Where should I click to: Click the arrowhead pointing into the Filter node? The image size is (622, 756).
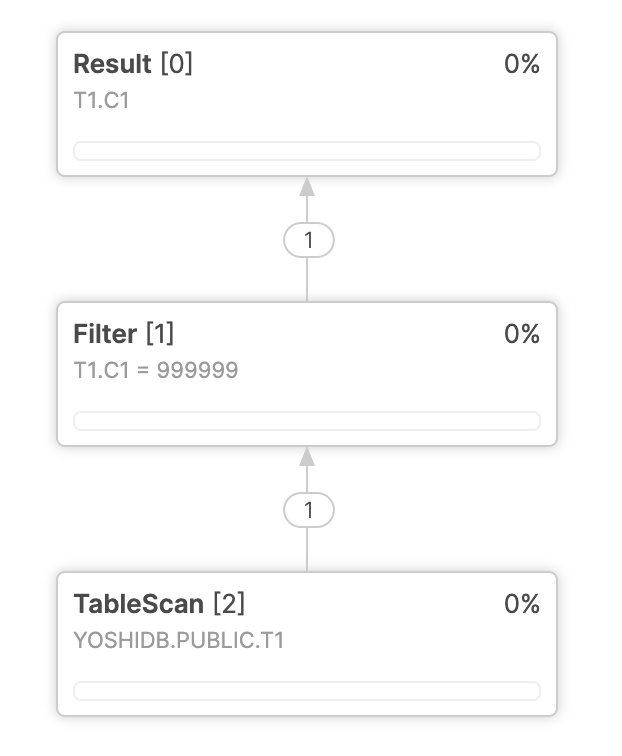tap(307, 457)
